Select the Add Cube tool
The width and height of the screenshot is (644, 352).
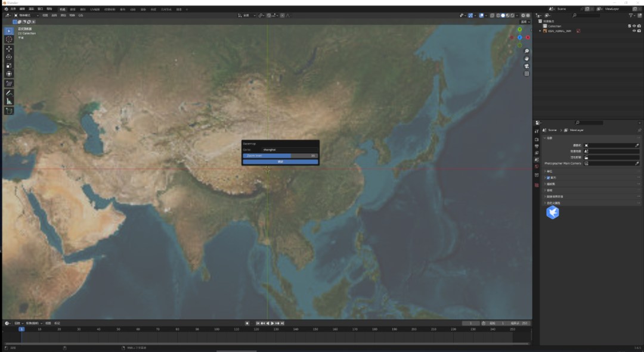9,111
